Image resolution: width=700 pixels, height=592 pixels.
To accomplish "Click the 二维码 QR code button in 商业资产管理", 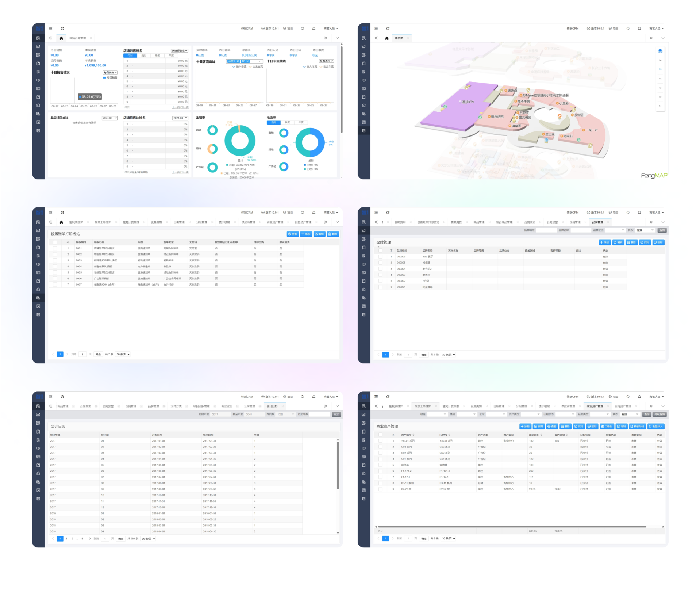I will click(607, 426).
